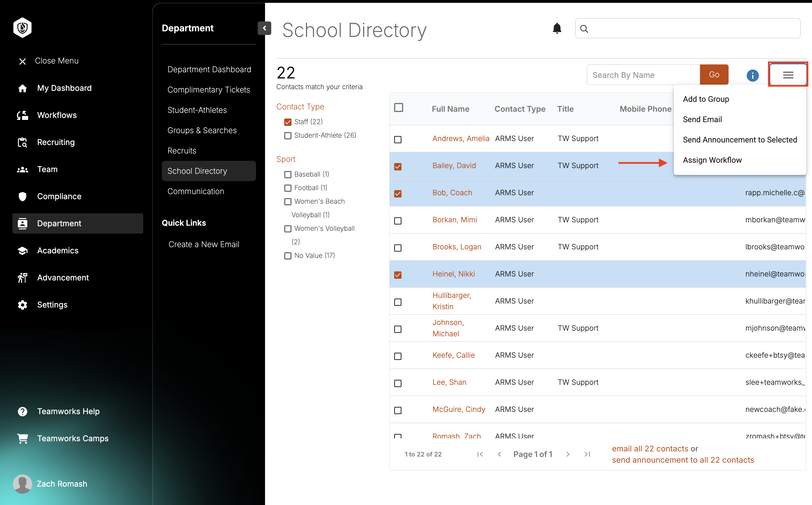Open My Dashboard home icon
812x505 pixels.
pyautogui.click(x=22, y=88)
